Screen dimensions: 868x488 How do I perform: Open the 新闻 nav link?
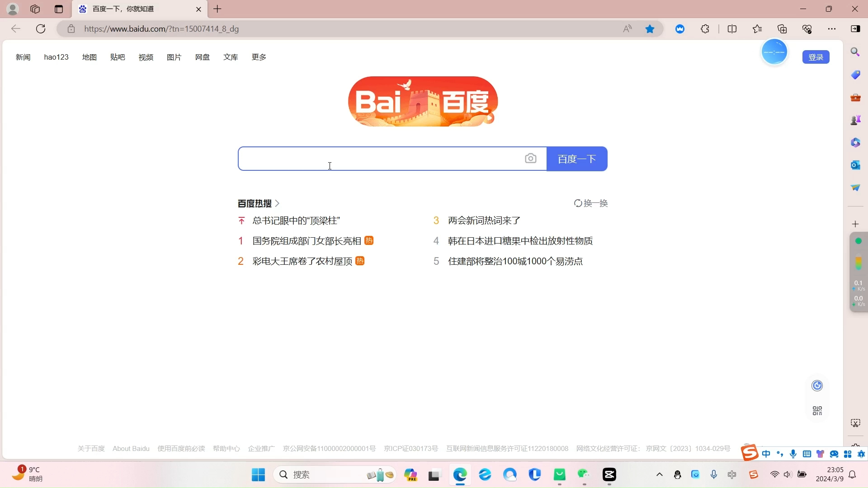click(x=23, y=57)
